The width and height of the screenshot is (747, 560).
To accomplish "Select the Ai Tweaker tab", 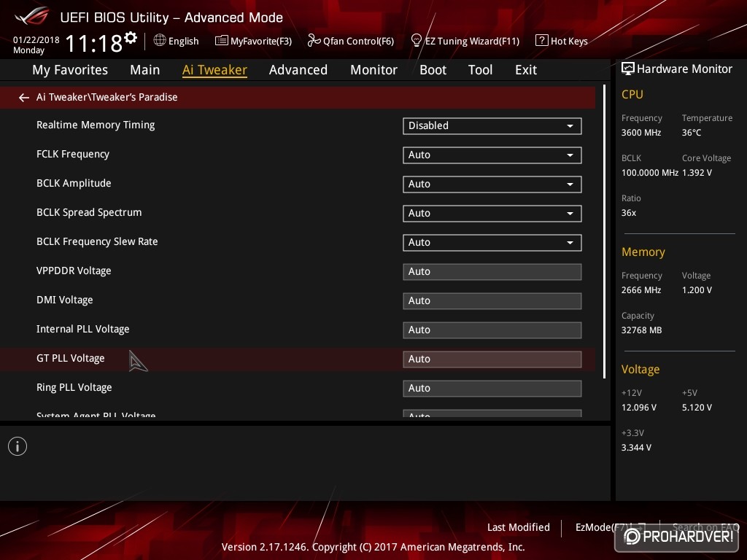I will 214,70.
